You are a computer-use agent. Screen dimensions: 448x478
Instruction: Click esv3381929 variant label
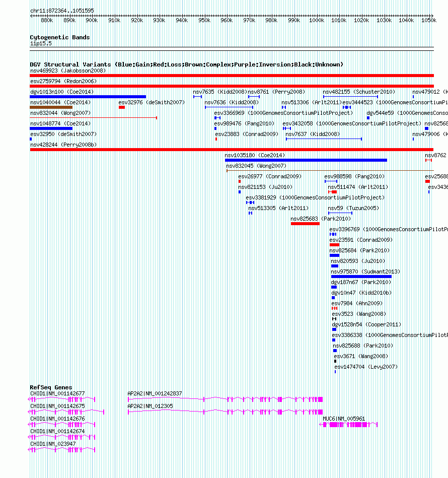point(315,197)
